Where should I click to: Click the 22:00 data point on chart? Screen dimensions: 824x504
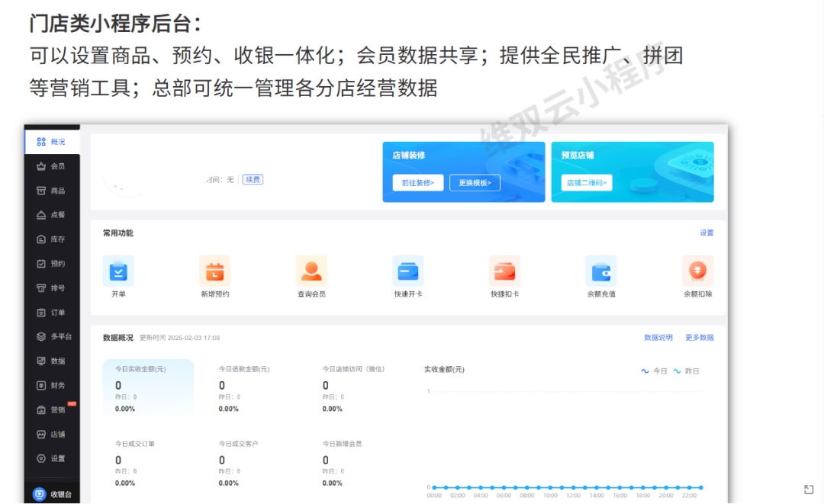[690, 488]
